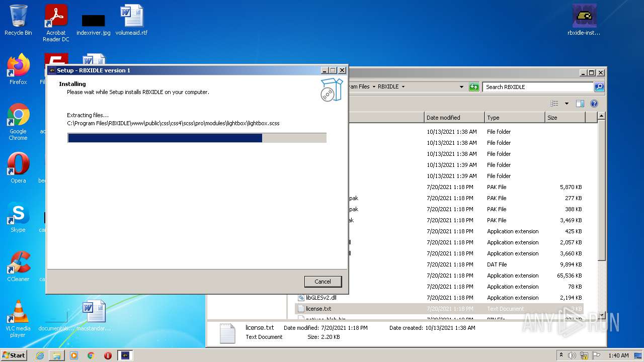Select the license.txt file row

440,309
